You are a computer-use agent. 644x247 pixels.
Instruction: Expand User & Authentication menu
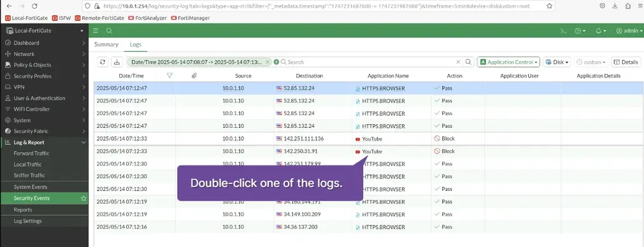[x=44, y=98]
